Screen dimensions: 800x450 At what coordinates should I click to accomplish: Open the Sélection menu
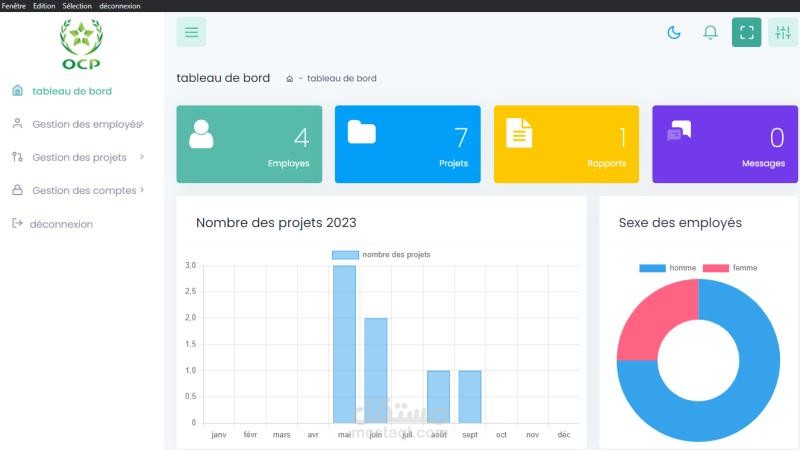point(77,6)
